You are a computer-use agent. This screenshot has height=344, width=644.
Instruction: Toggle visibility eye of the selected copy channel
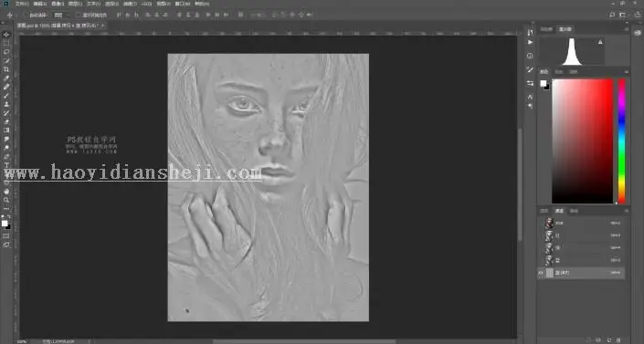click(541, 273)
